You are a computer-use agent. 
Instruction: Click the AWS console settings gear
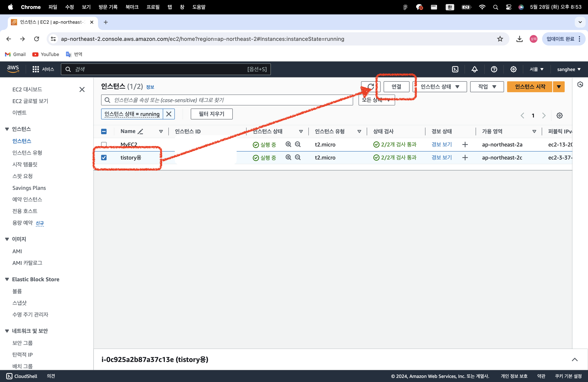(513, 69)
